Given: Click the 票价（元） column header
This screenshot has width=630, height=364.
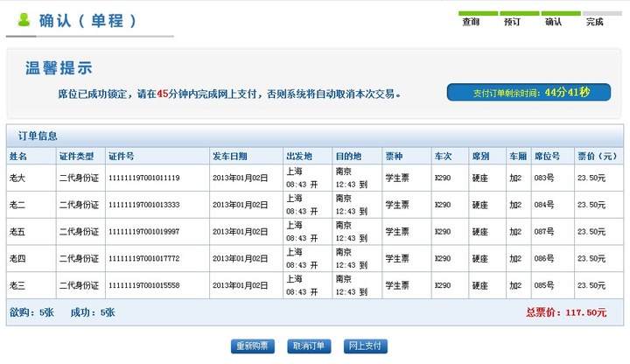Looking at the screenshot, I should 597,157.
